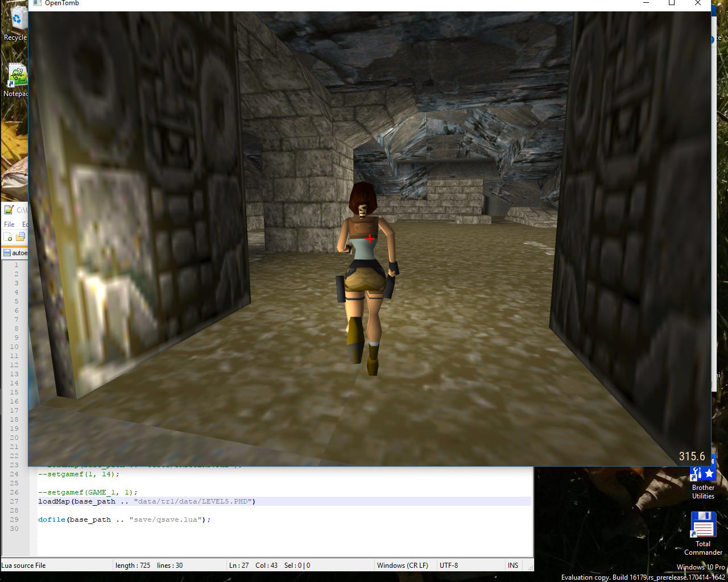Click line number 10 in the margin
This screenshot has width=728, height=582.
click(14, 347)
